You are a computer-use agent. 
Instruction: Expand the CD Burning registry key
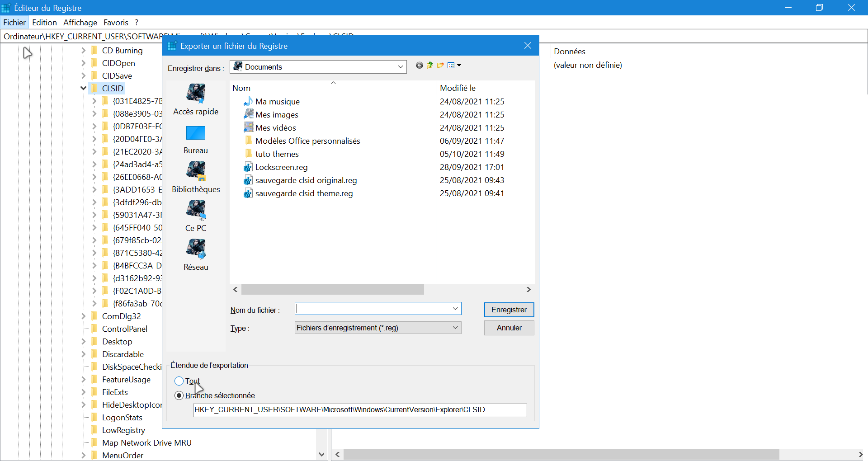[x=84, y=51]
